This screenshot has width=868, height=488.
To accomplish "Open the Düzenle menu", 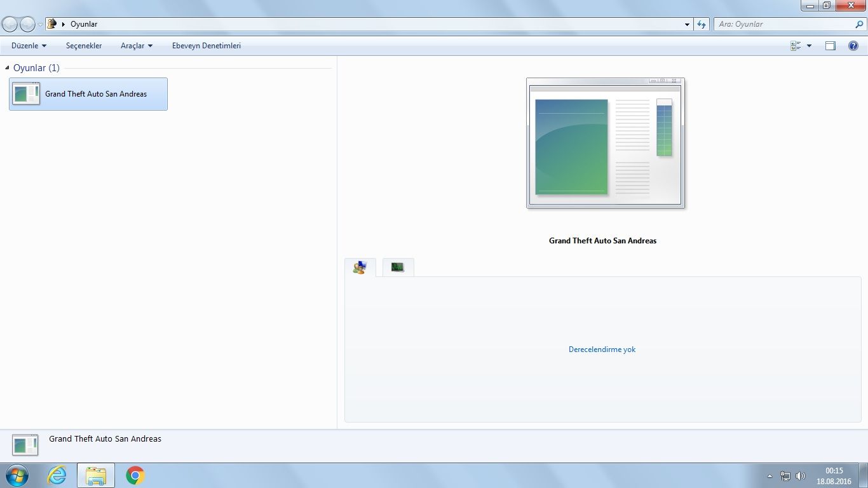I will pyautogui.click(x=29, y=46).
